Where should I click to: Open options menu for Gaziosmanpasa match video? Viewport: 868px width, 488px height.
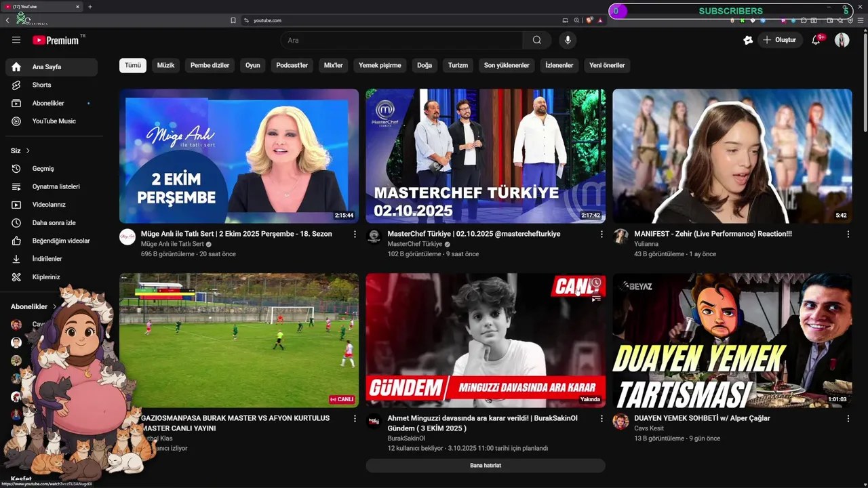[355, 418]
